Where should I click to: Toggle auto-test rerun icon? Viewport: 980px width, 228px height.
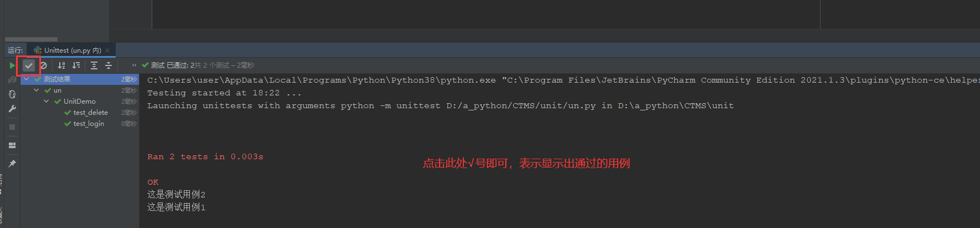point(12,94)
